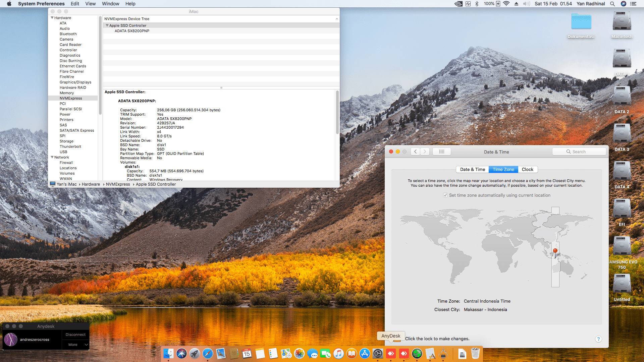Toggle set time zone automatically checkbox
The height and width of the screenshot is (362, 644).
[445, 195]
